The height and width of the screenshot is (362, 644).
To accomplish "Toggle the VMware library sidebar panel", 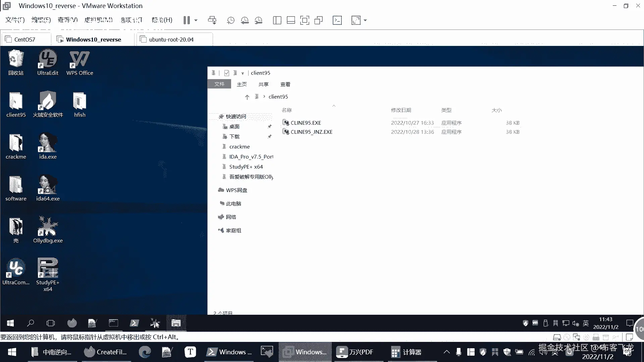I will (277, 20).
